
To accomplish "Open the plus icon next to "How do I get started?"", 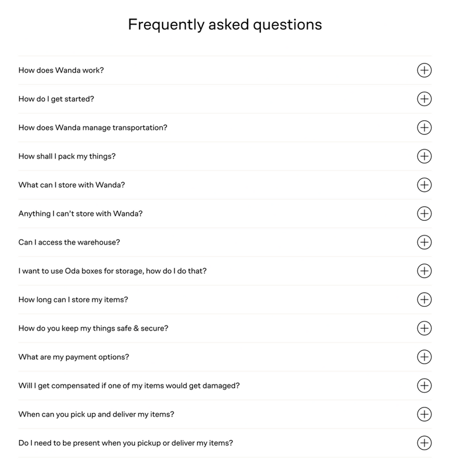I will click(424, 99).
